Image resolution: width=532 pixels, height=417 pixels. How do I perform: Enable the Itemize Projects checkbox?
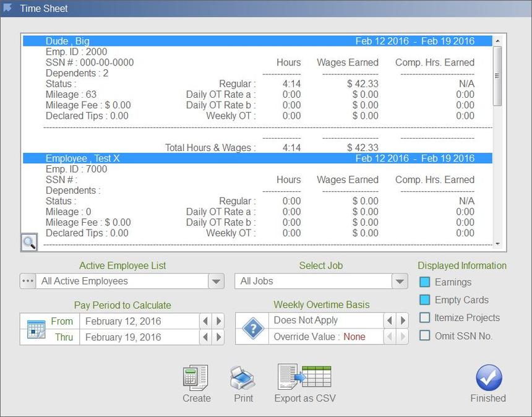tap(425, 317)
